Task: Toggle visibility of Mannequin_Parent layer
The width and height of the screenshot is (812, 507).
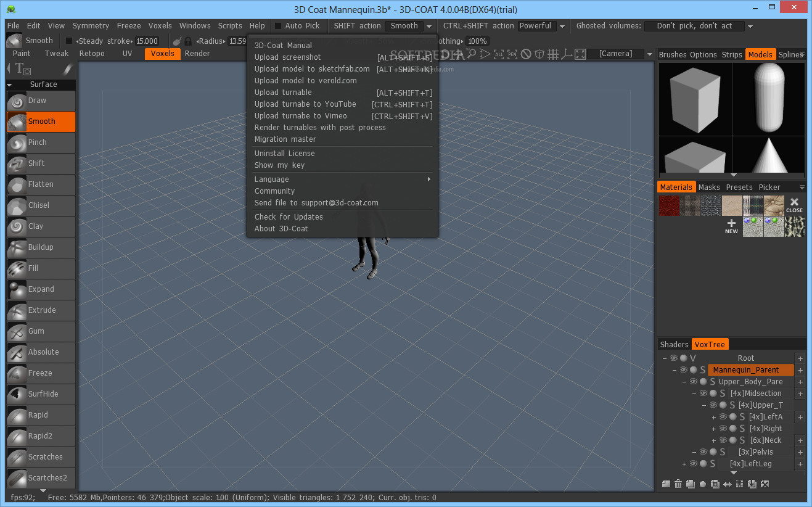Action: pyautogui.click(x=684, y=370)
